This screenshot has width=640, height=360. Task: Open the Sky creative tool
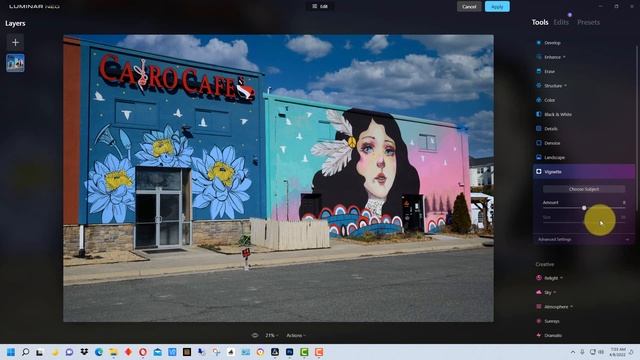547,292
